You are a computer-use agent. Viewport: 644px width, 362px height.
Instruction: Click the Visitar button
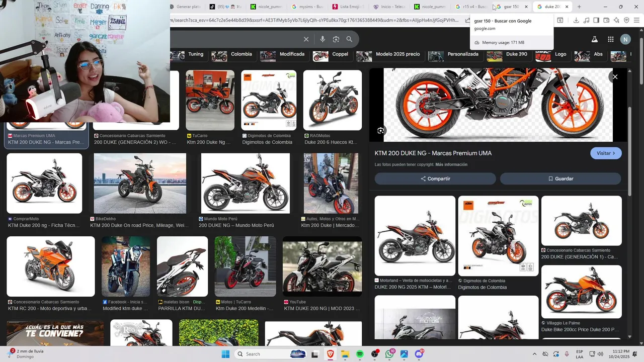(x=606, y=153)
